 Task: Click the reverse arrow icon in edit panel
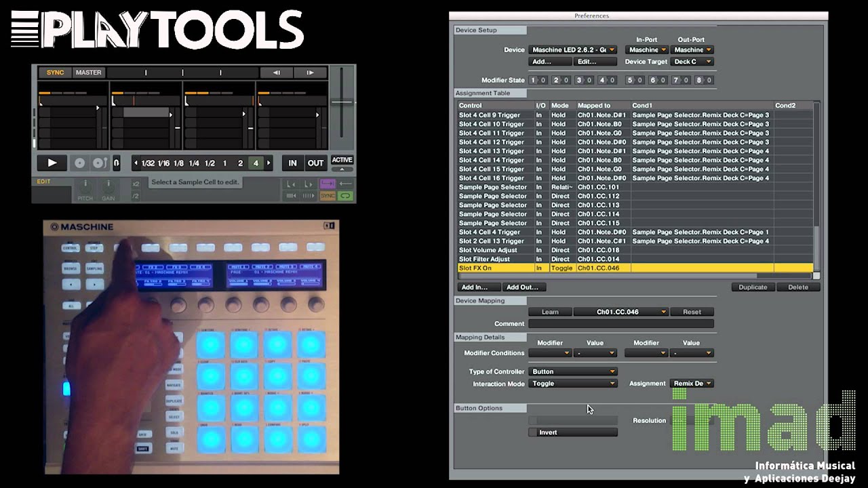click(346, 184)
